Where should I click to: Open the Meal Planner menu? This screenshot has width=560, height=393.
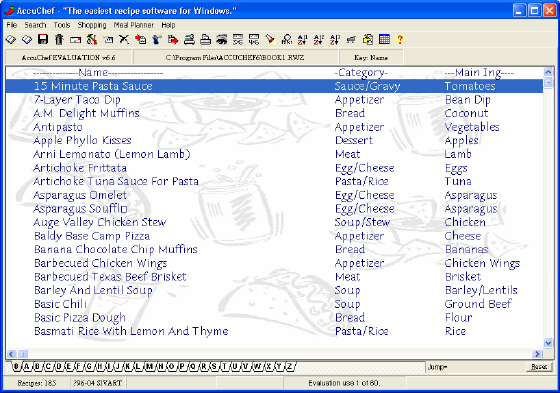(x=134, y=25)
